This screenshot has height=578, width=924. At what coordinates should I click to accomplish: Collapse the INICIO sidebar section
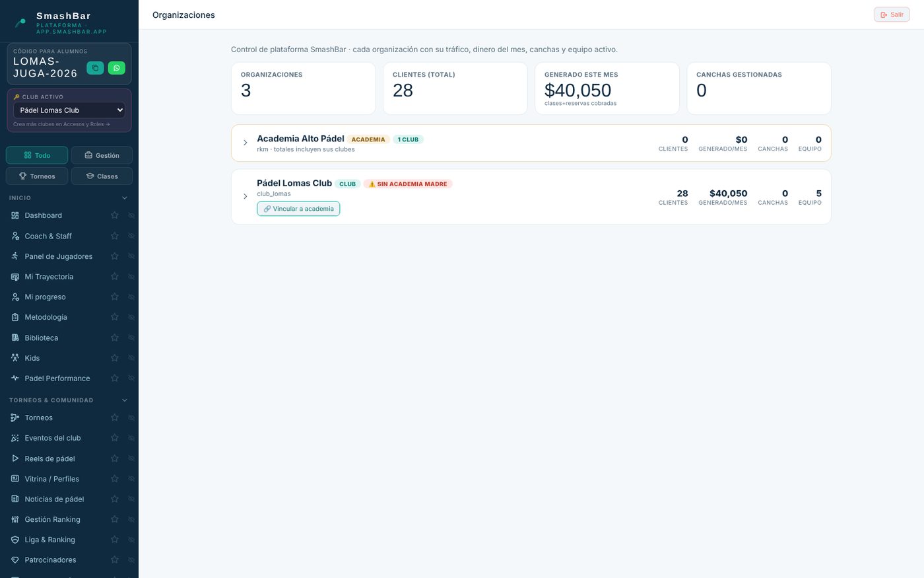[x=125, y=198]
